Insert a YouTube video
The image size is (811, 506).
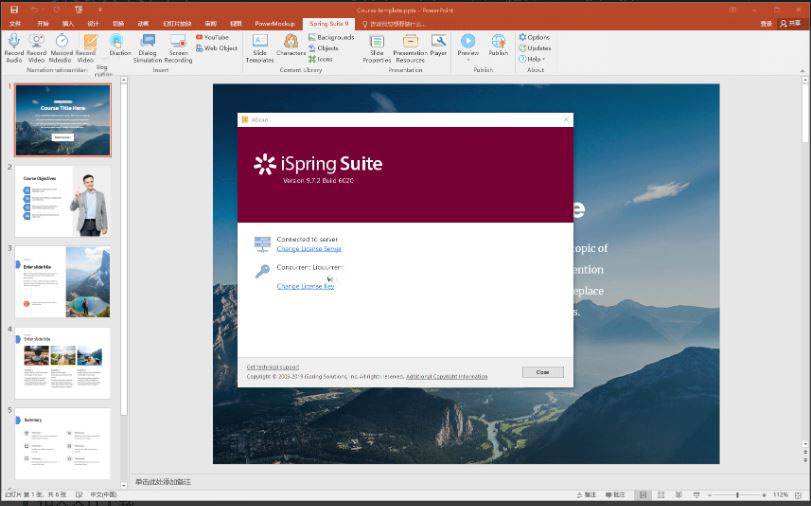click(212, 37)
